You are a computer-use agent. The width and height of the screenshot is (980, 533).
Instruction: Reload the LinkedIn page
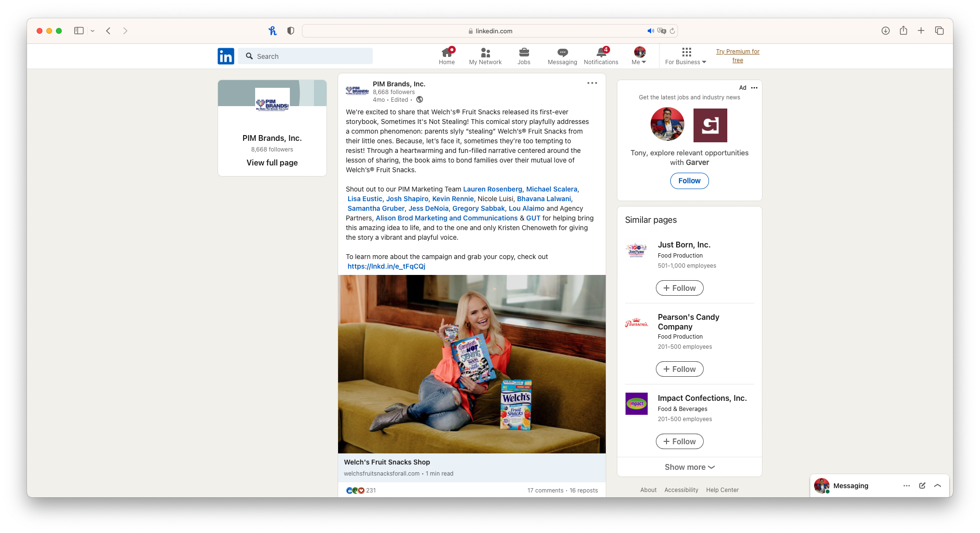point(672,31)
